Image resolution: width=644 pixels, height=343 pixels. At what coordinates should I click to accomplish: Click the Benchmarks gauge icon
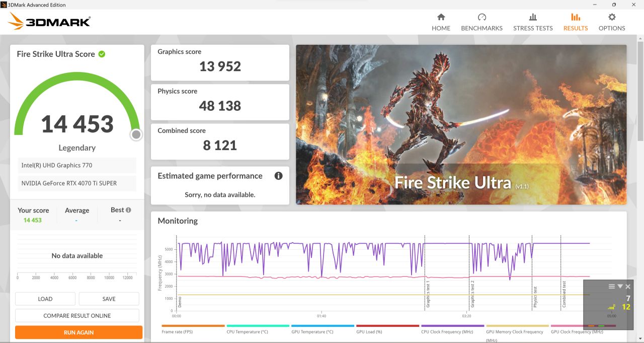481,17
